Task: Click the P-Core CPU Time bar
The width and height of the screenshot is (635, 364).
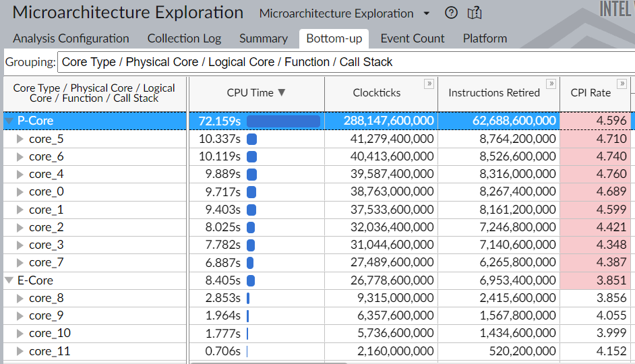Action: 283,121
